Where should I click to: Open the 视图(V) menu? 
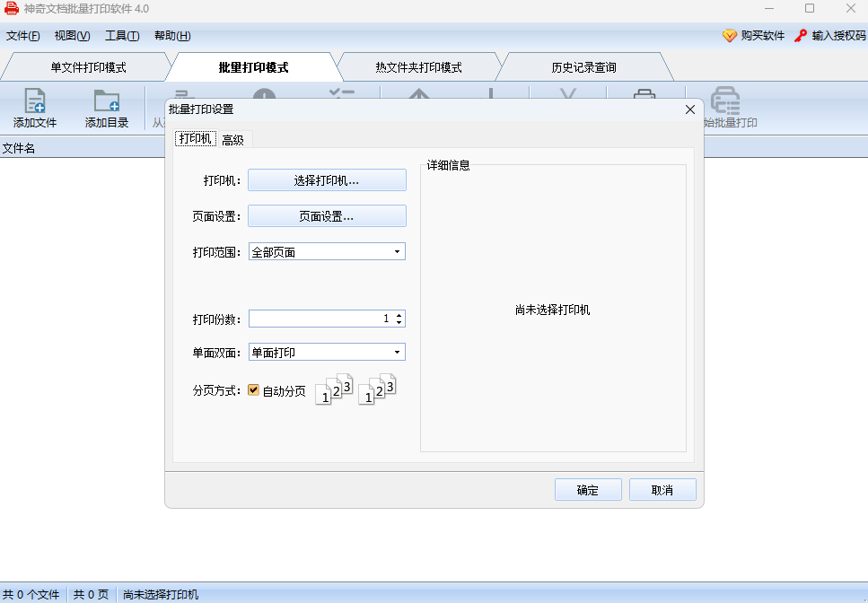click(72, 35)
